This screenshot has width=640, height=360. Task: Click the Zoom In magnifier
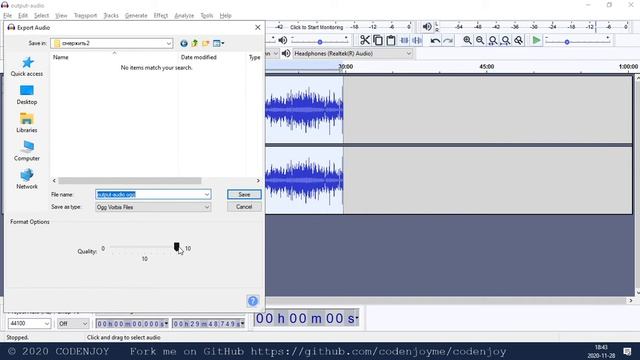pos(467,40)
